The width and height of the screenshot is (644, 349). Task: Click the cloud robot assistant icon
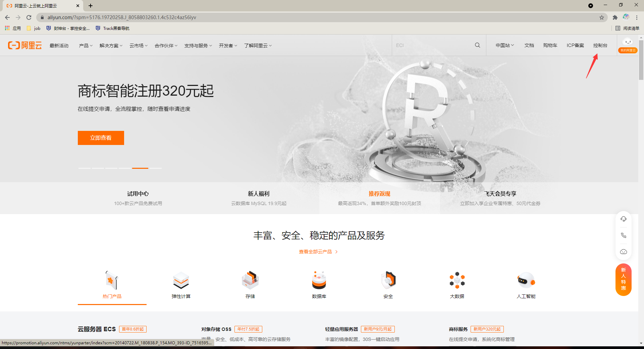point(624,252)
